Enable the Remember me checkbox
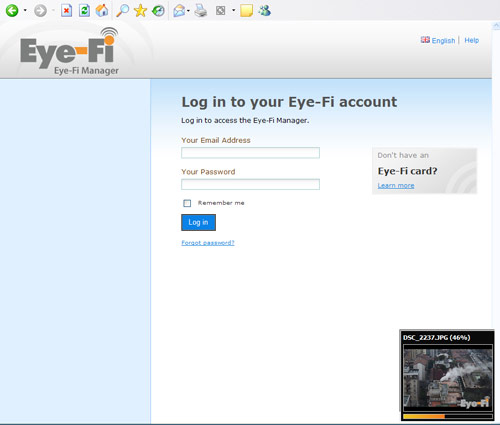 pos(187,203)
